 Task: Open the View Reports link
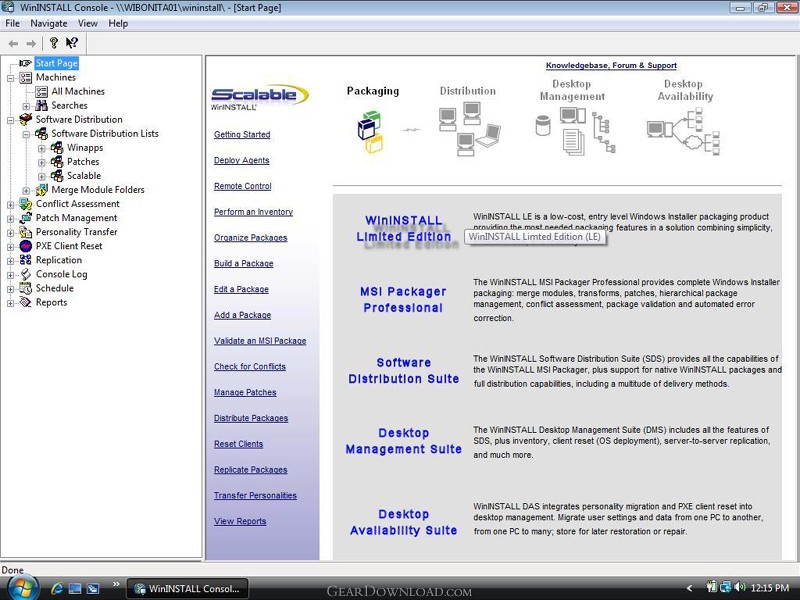tap(240, 521)
